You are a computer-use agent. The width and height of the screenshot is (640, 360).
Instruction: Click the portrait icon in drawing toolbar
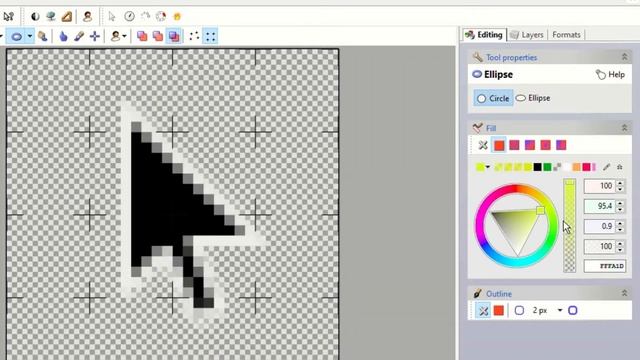click(x=116, y=36)
